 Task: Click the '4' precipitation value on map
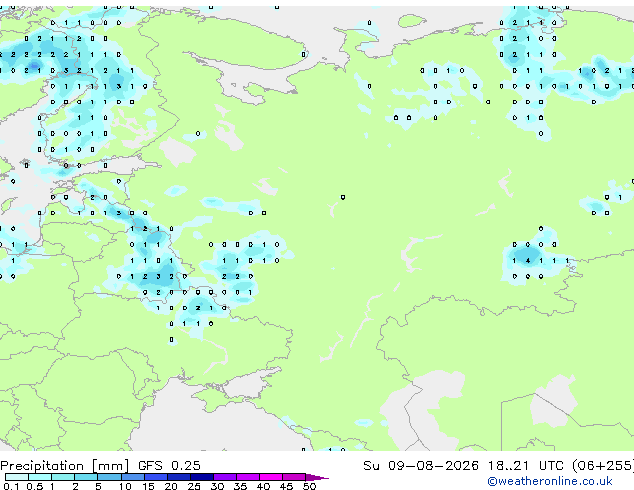coord(528,261)
